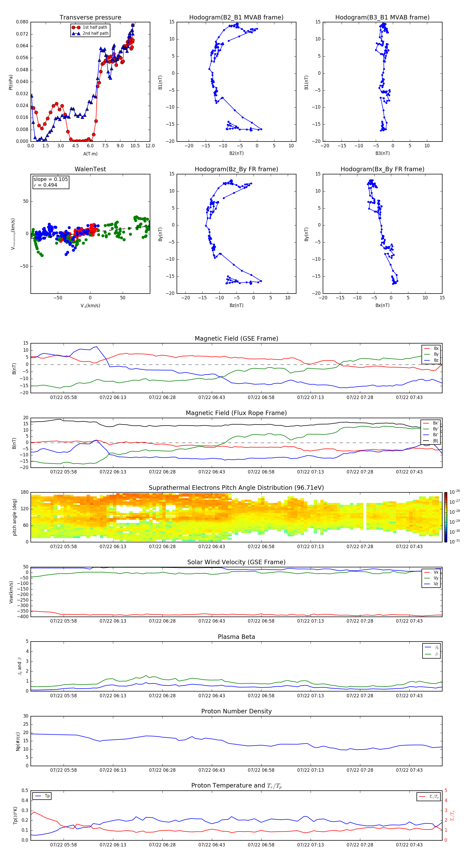Select the "1st half path" legend entry
This screenshot has height=868, width=473.
(x=90, y=27)
